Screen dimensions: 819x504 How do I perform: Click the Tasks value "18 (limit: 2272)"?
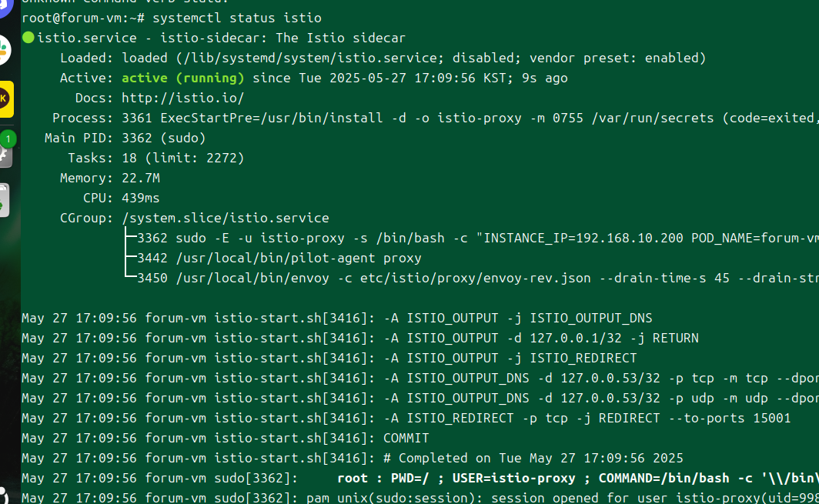click(x=182, y=158)
